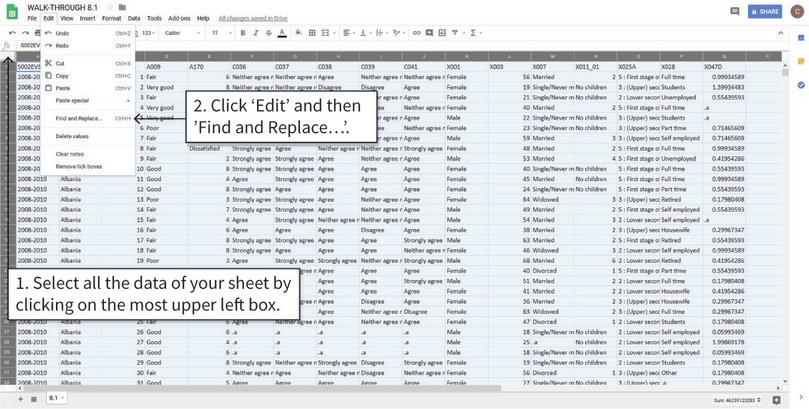809x409 pixels.
Task: Open text wrapping dropdown
Action: (x=381, y=33)
